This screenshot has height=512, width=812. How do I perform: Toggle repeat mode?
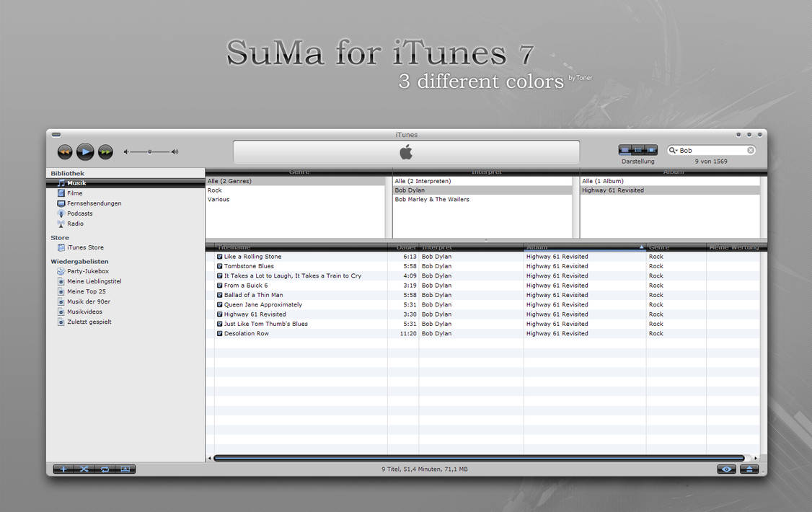(x=104, y=469)
